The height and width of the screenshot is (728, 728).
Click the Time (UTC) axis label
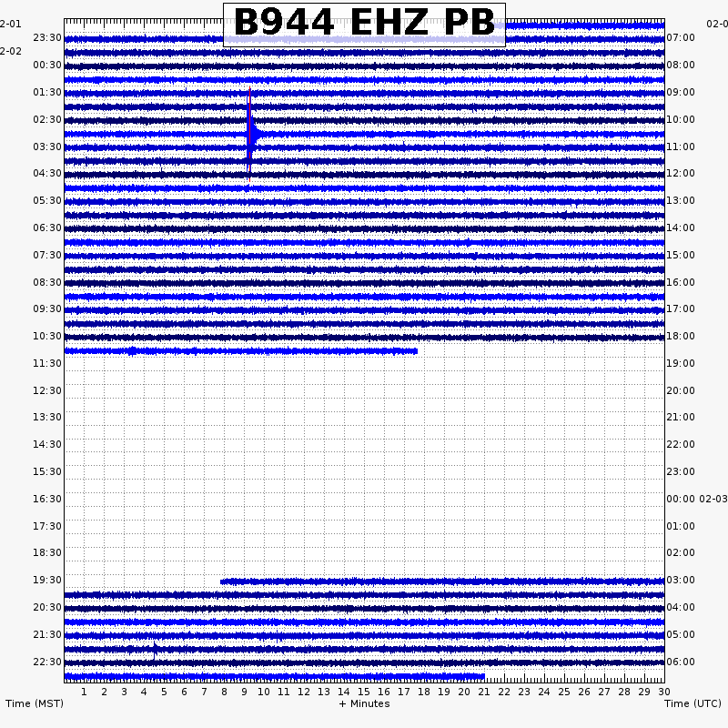693,703
